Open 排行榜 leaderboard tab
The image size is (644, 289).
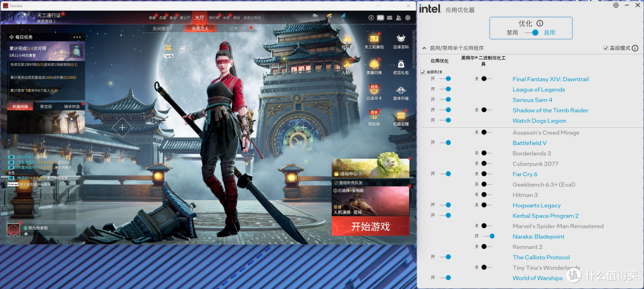tap(213, 18)
